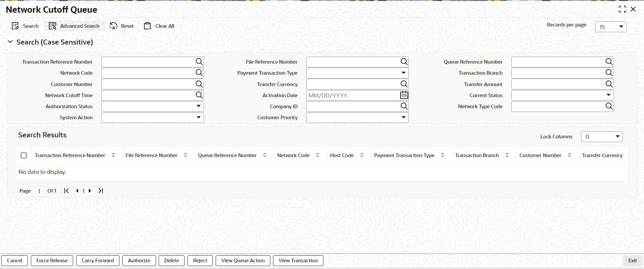Viewport: 644px width, 269px height.
Task: Open Advanced Search
Action: click(x=74, y=26)
